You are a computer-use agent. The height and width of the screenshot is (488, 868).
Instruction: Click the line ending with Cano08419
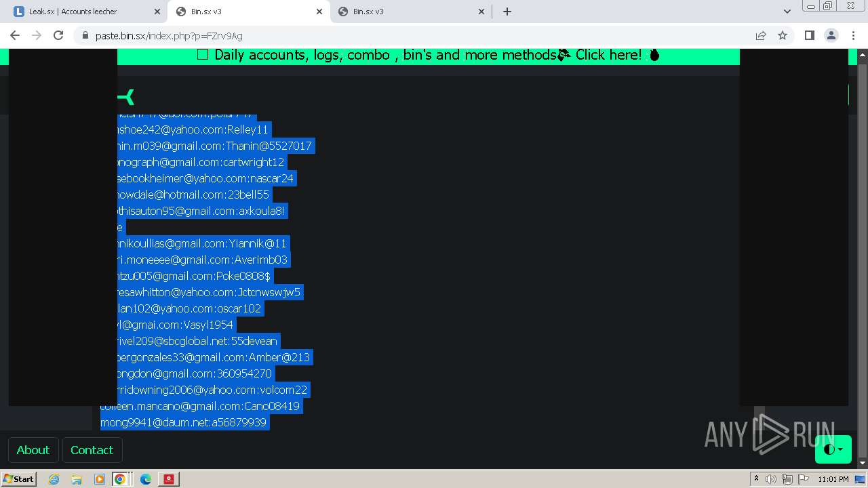(200, 407)
